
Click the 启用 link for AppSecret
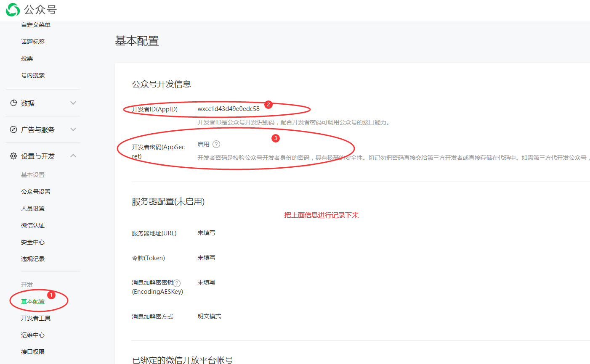204,144
